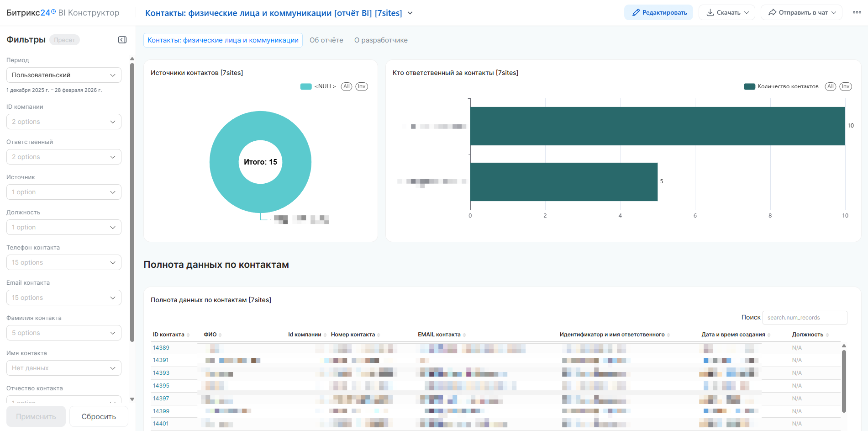Open the Фамилия контакта filter dropdown
This screenshot has height=431, width=868.
(64, 333)
